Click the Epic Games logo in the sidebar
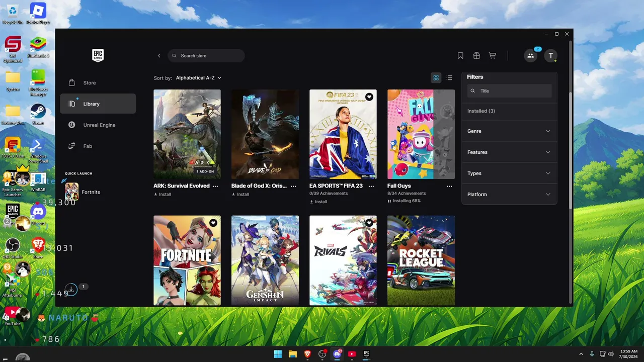Viewport: 644px width, 362px height. pos(98,55)
